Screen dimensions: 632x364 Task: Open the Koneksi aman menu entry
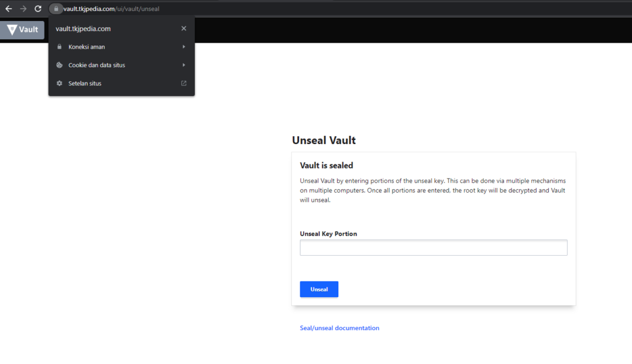point(86,47)
